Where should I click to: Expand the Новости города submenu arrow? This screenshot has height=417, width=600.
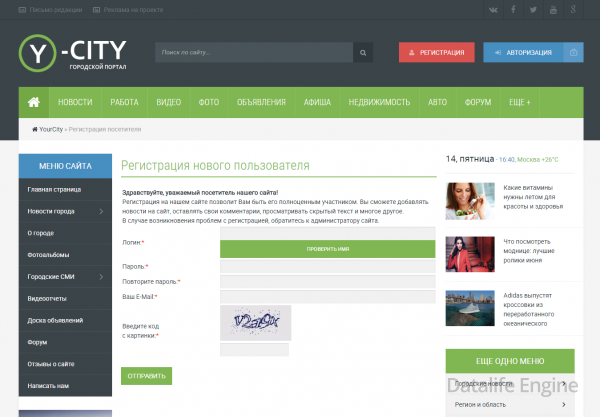click(x=101, y=211)
